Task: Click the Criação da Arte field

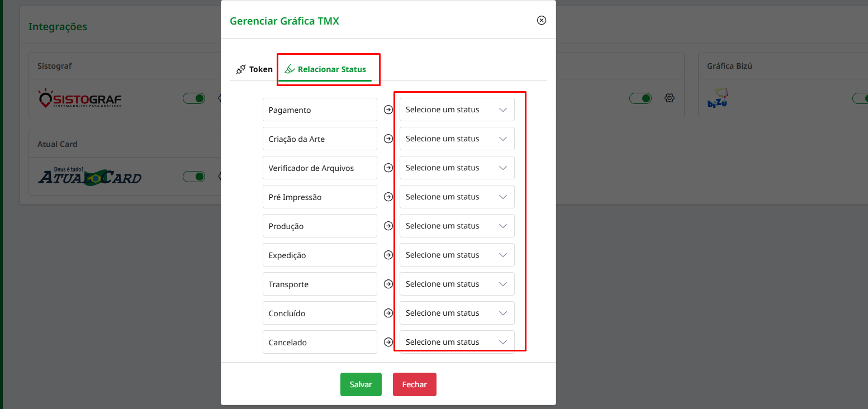Action: coord(320,139)
